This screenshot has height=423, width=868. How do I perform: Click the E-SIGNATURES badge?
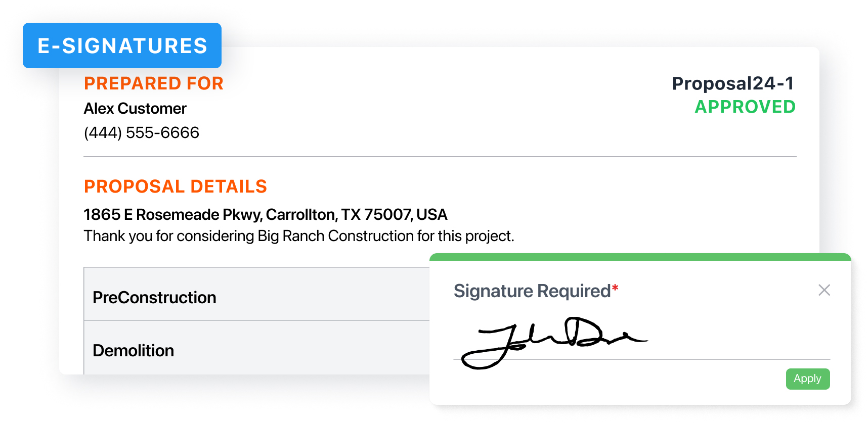coord(121,45)
